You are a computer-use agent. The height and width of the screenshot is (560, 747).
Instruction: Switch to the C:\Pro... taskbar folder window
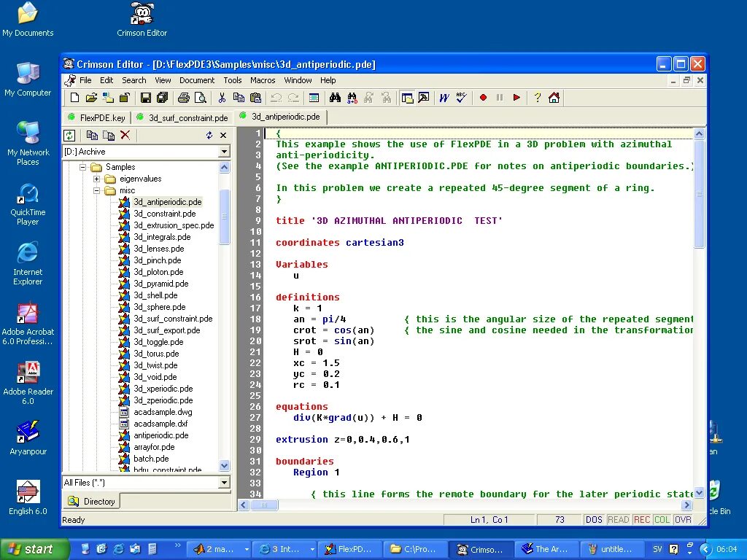point(414,549)
